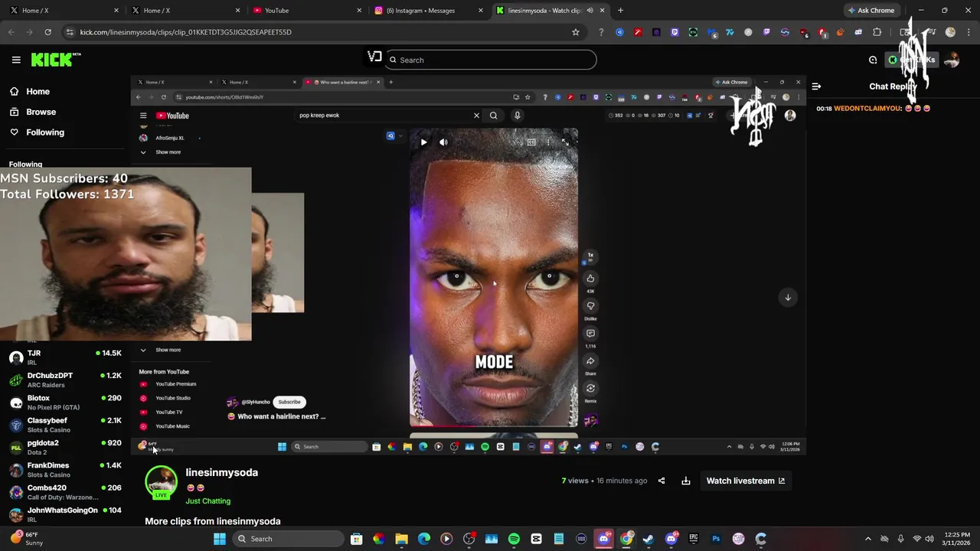Open File Explorer from the taskbar
The width and height of the screenshot is (980, 551).
pyautogui.click(x=401, y=539)
